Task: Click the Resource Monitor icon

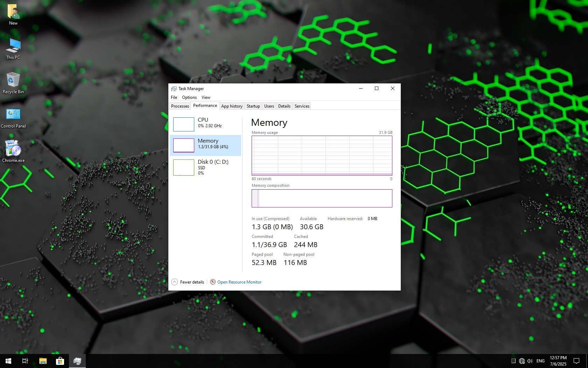Action: pyautogui.click(x=213, y=282)
